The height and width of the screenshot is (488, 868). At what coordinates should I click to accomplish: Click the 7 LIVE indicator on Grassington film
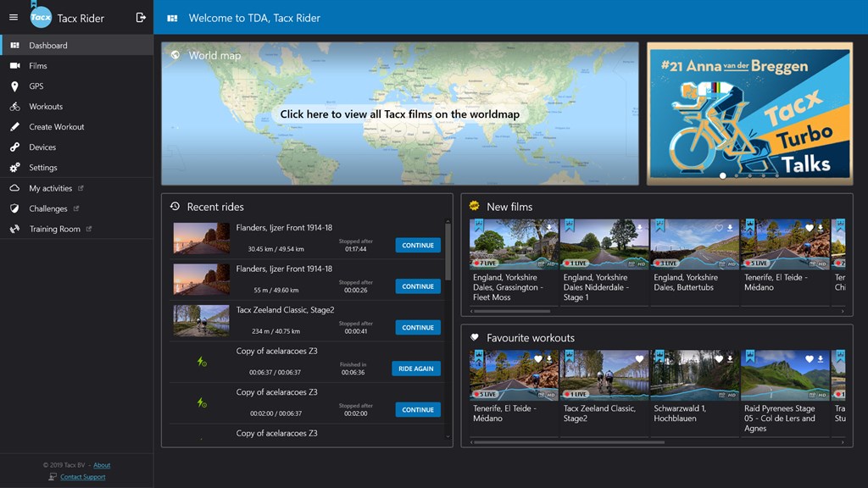tap(485, 263)
